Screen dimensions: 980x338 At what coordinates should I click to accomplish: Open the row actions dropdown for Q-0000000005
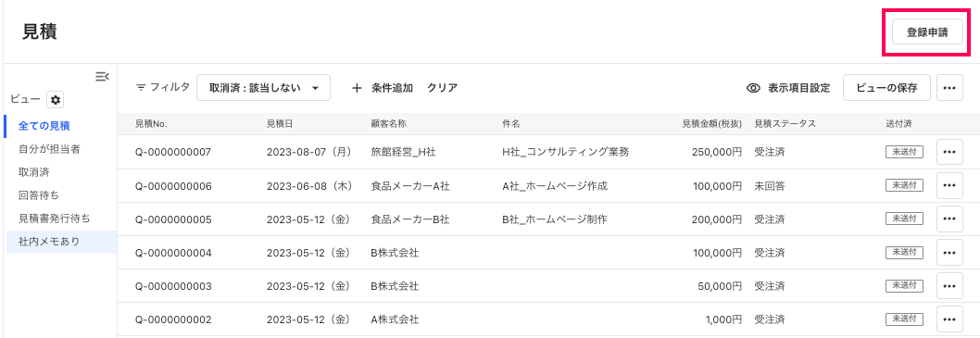click(x=949, y=219)
